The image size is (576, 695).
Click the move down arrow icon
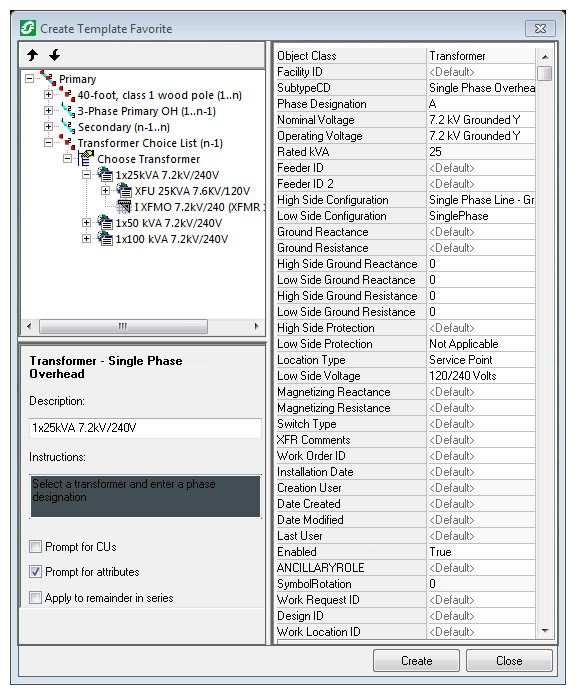[x=54, y=55]
